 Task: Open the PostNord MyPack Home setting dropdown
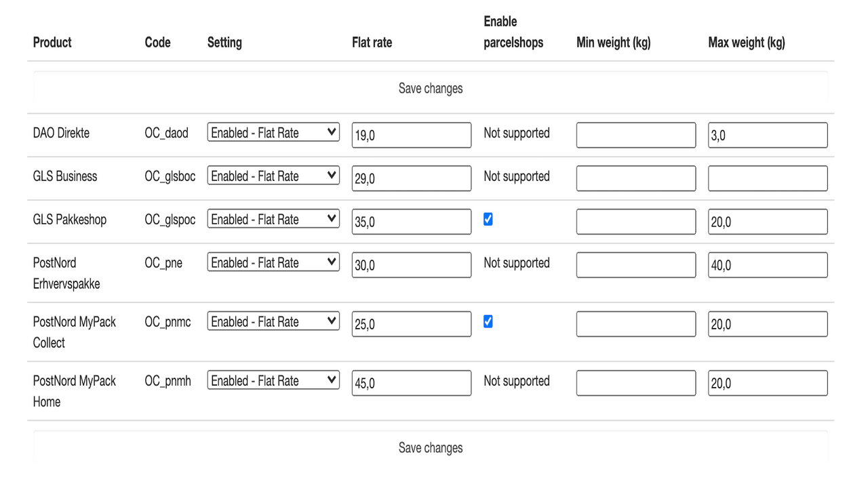[x=273, y=380]
